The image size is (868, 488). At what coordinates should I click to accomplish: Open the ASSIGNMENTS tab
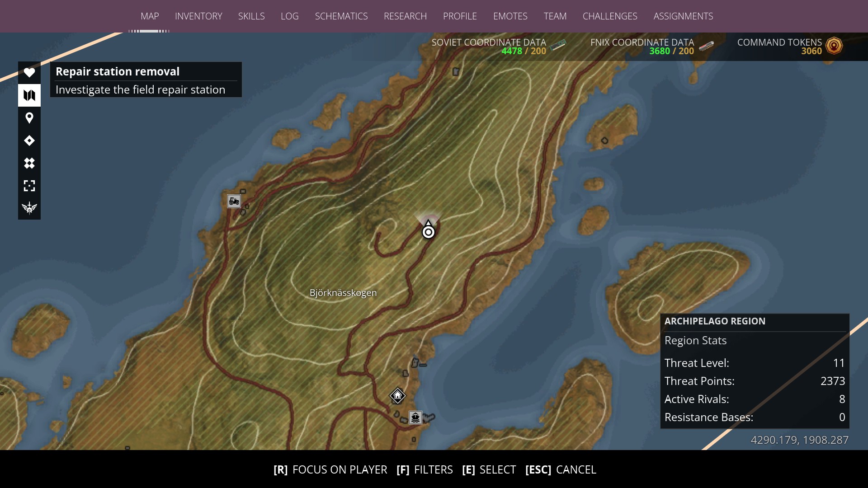683,16
